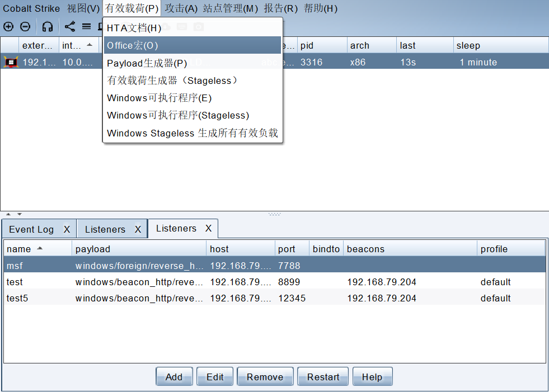
Task: Select the msf listener row
Action: (x=274, y=265)
